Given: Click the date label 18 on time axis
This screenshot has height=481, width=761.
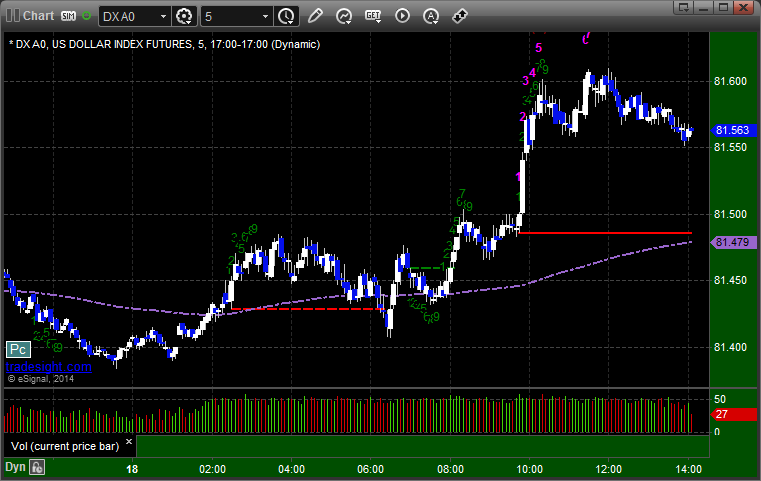Looking at the screenshot, I should 132,469.
